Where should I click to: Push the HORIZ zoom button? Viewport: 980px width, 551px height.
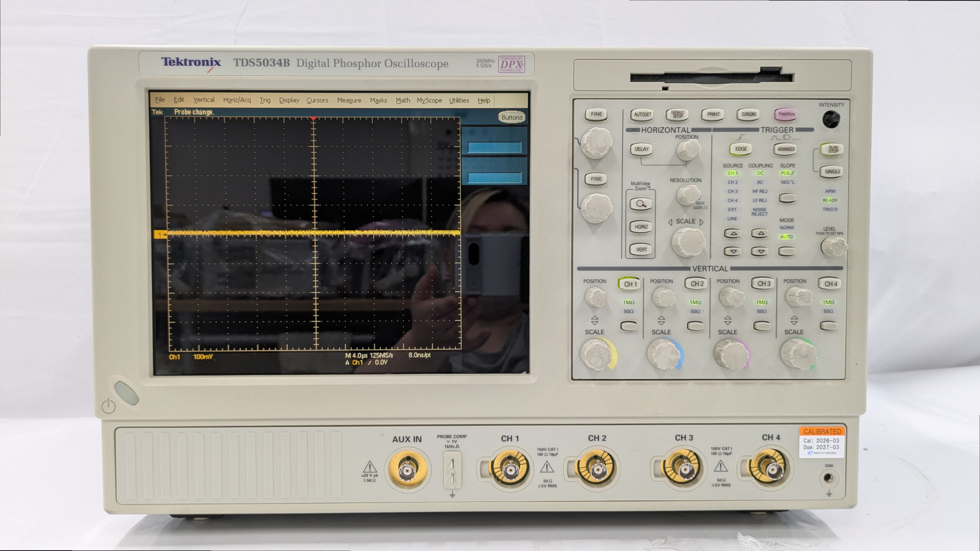coord(641,227)
